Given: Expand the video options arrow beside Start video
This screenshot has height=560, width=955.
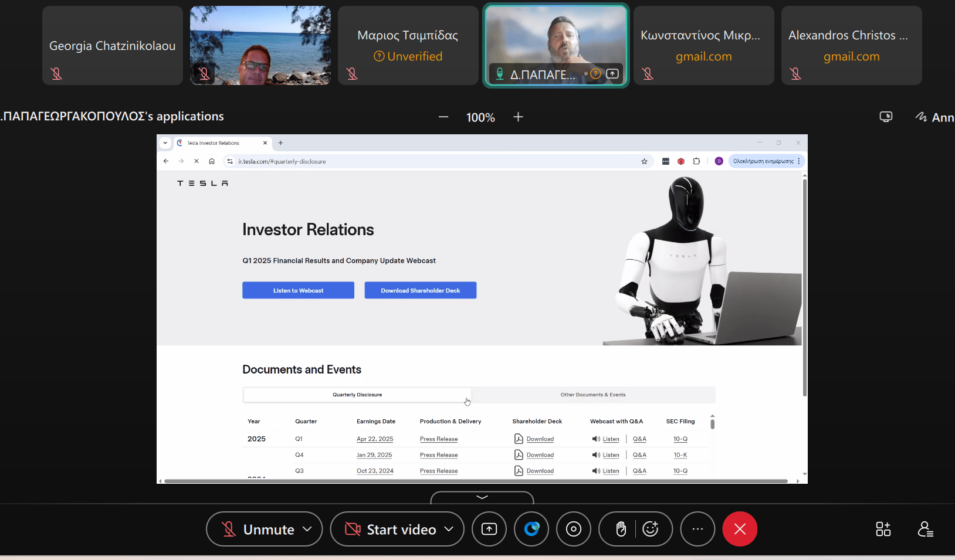Looking at the screenshot, I should [x=449, y=529].
